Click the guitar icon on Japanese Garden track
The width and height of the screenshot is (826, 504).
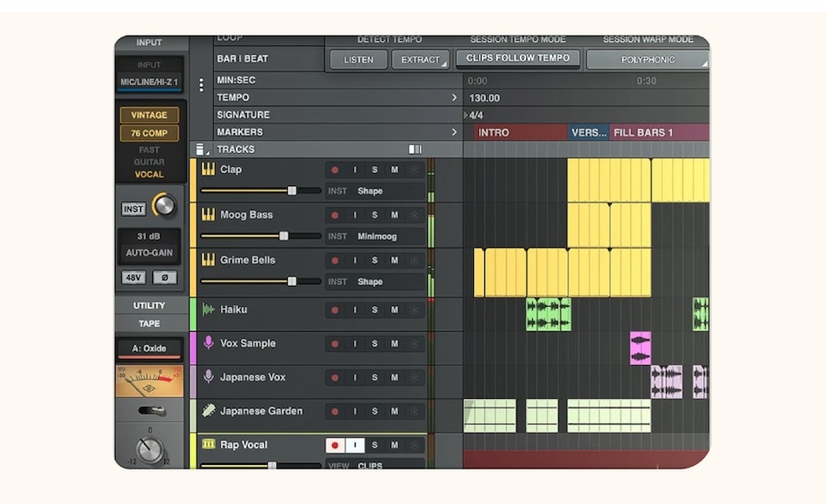(x=209, y=411)
